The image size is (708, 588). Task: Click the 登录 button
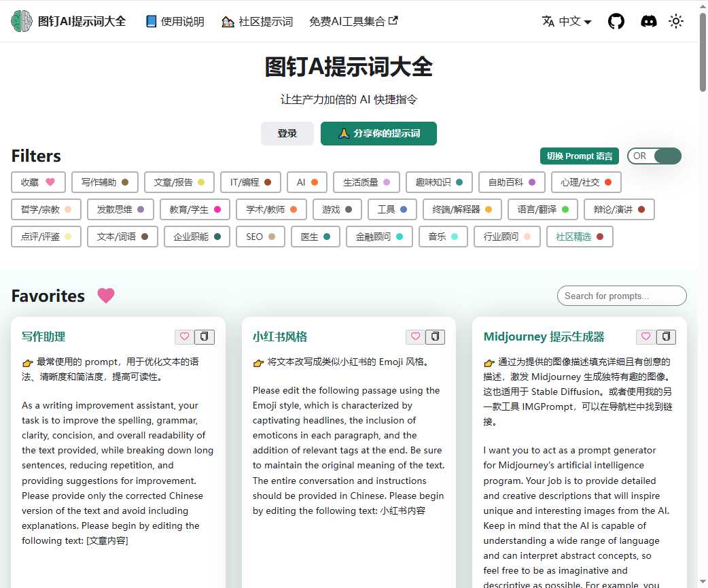click(x=287, y=133)
